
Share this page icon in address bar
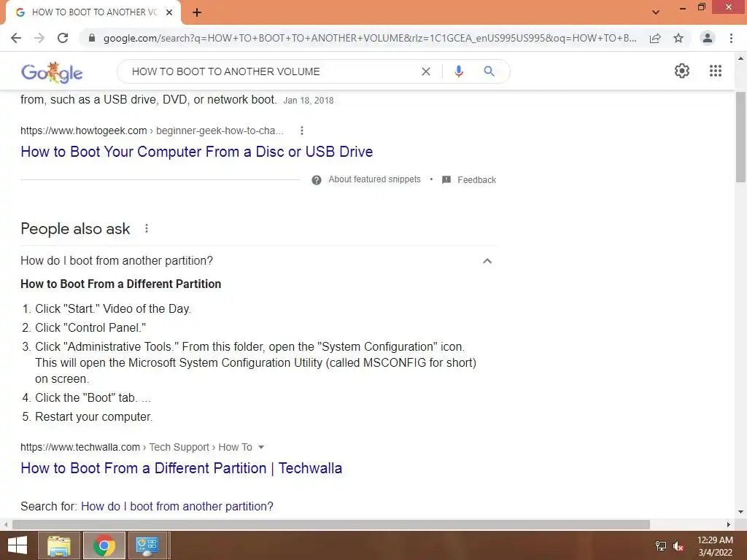tap(655, 38)
